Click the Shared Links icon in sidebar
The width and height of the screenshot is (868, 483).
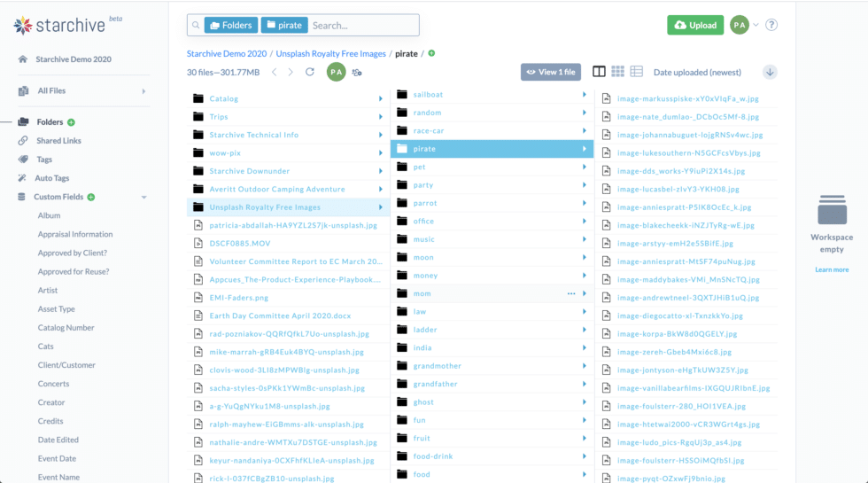point(23,141)
